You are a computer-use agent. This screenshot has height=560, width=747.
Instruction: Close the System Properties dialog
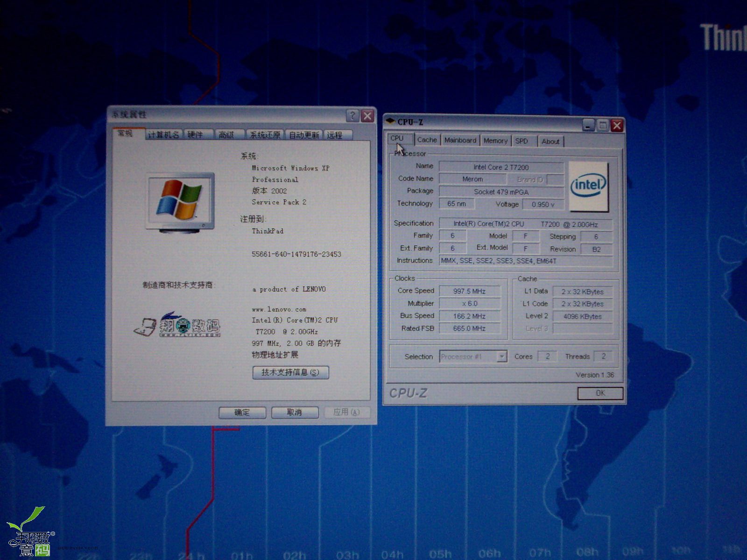tap(367, 115)
